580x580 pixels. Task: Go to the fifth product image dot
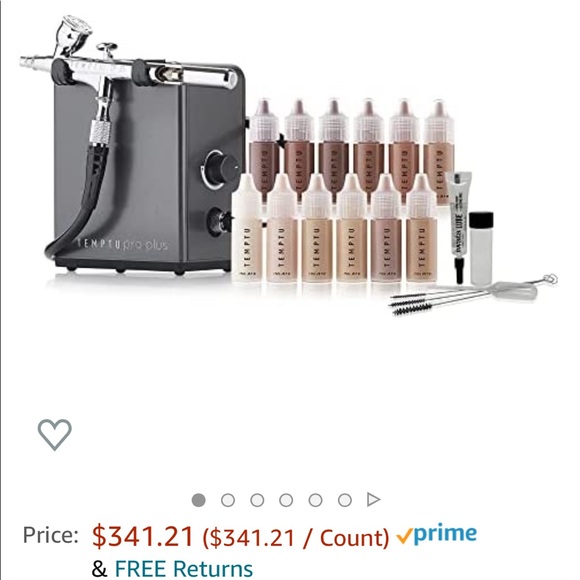tap(316, 500)
